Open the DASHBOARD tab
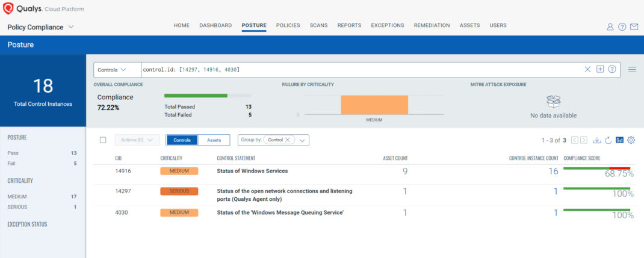 click(x=215, y=25)
